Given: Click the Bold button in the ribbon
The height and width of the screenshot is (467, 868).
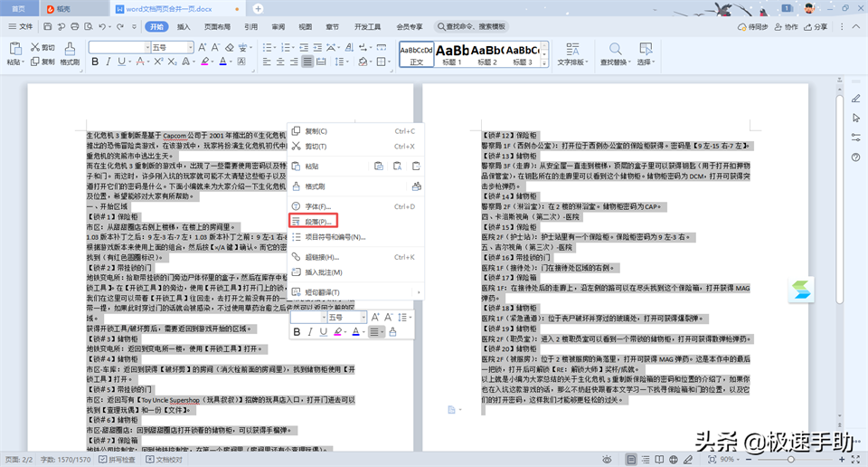Looking at the screenshot, I should click(x=95, y=62).
